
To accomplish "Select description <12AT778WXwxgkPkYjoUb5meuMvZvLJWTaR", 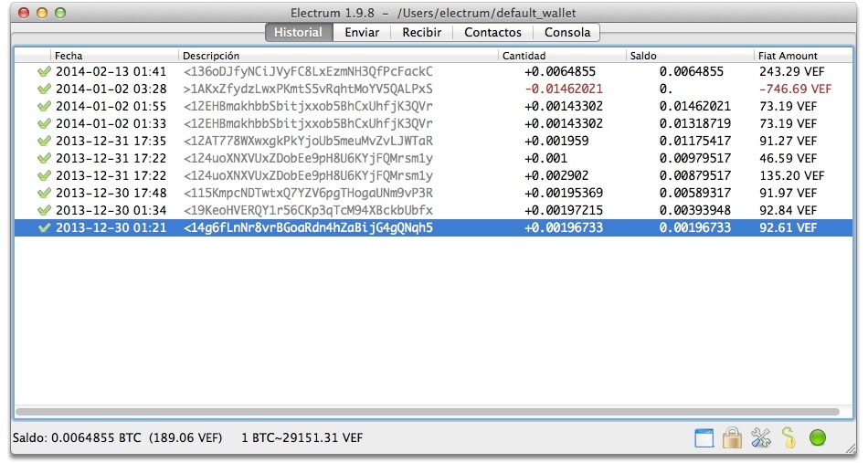I will [308, 141].
